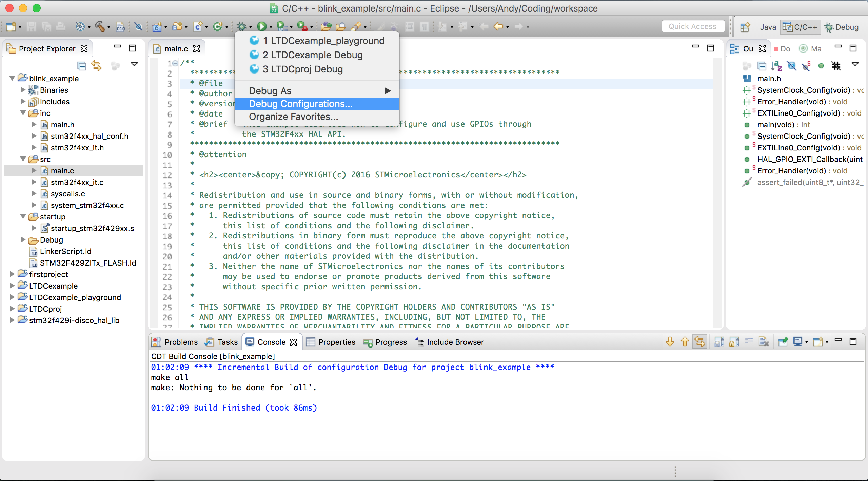
Task: Toggle Hide Non-Public Members green dot
Action: [821, 66]
